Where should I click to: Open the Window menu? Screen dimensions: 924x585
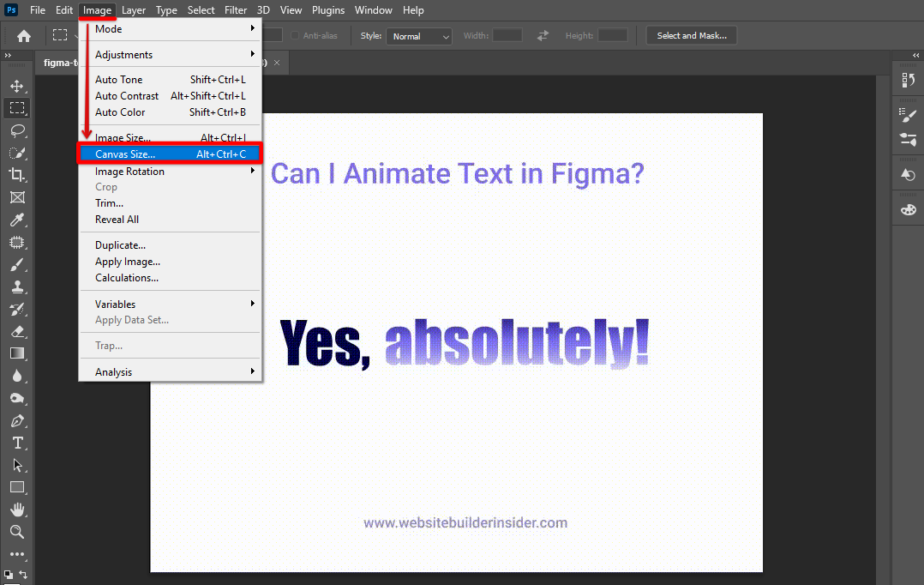pyautogui.click(x=374, y=10)
